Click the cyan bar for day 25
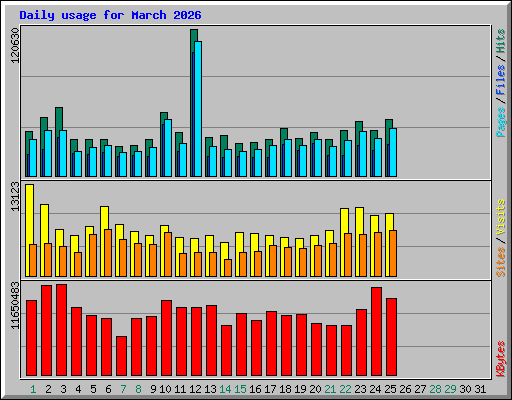 [x=393, y=153]
